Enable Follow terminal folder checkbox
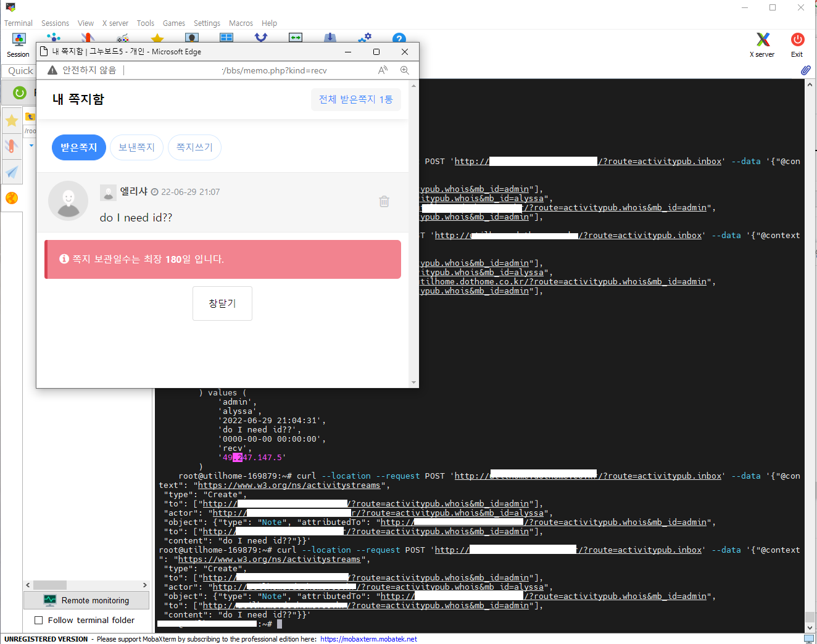Image resolution: width=817 pixels, height=644 pixels. coord(39,621)
